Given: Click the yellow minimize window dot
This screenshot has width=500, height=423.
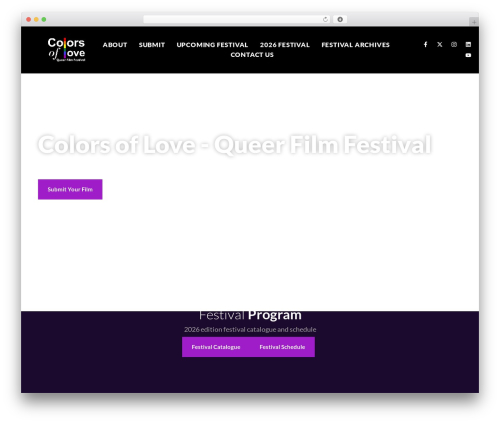Looking at the screenshot, I should pos(36,19).
